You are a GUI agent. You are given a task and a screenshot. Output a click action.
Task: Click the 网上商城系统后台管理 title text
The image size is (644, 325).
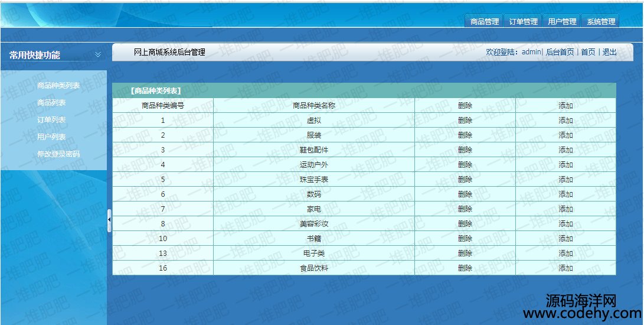tap(169, 52)
